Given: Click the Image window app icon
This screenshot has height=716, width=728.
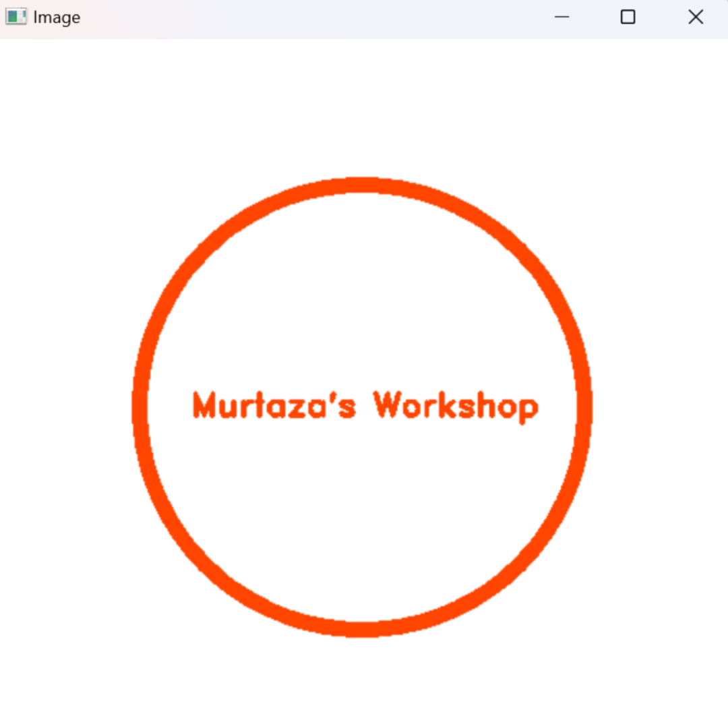Looking at the screenshot, I should (16, 17).
